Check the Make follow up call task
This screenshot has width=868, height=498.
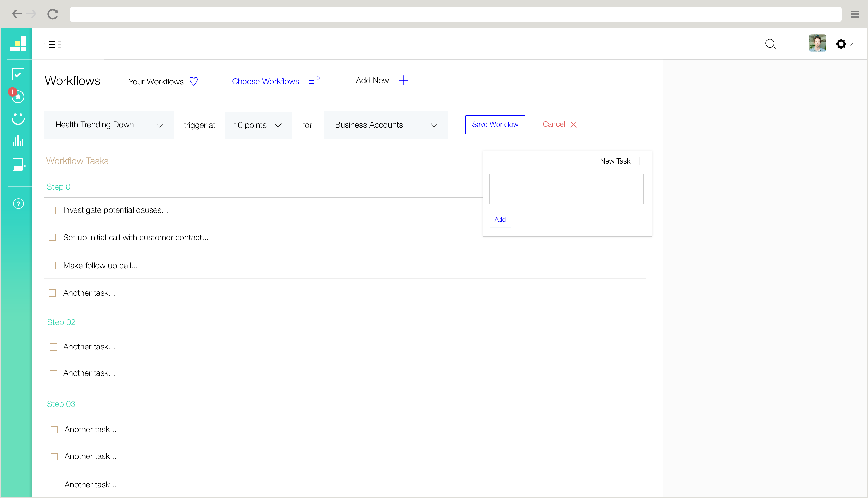point(52,266)
